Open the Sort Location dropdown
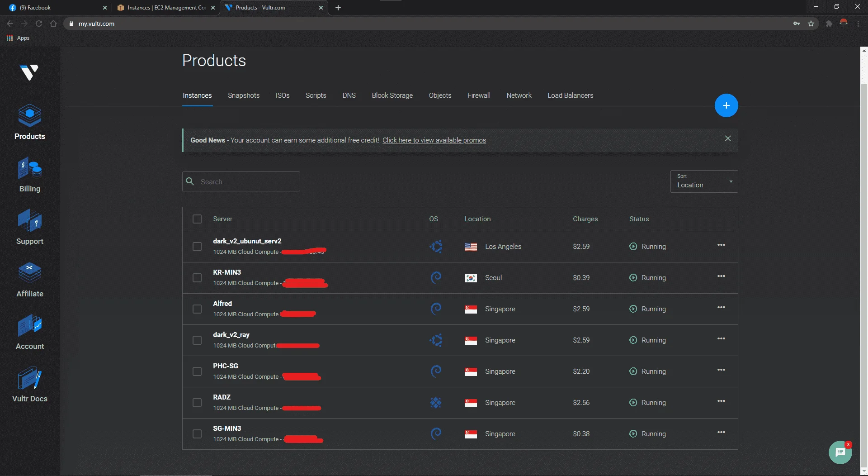The image size is (868, 476). [704, 181]
